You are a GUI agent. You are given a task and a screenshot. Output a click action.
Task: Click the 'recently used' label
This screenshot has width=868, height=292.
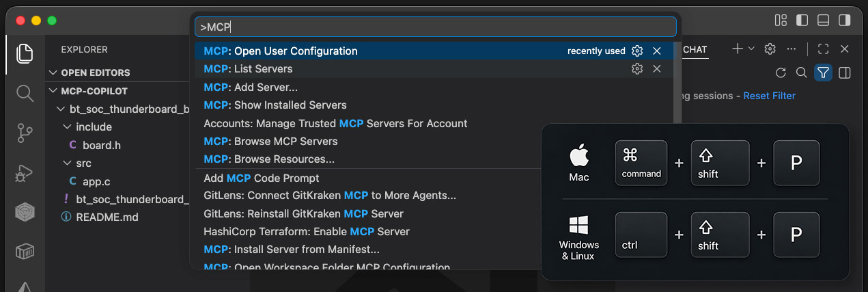tap(596, 51)
